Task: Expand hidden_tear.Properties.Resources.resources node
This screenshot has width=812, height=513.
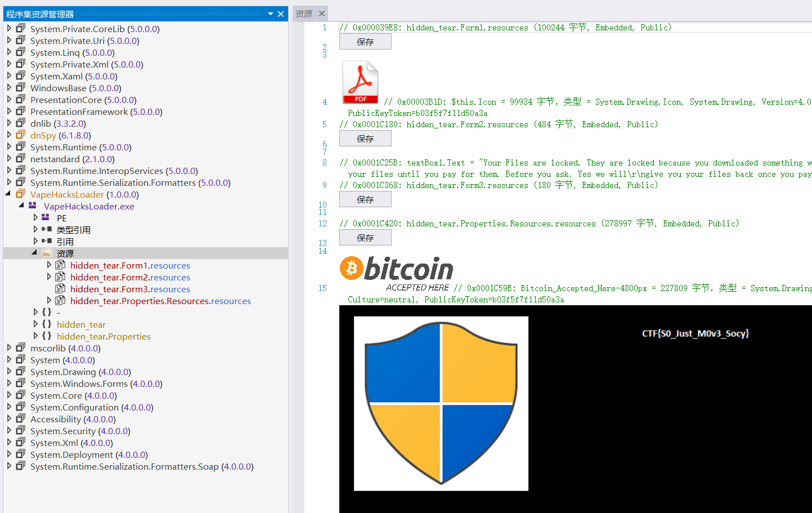Action: [48, 300]
